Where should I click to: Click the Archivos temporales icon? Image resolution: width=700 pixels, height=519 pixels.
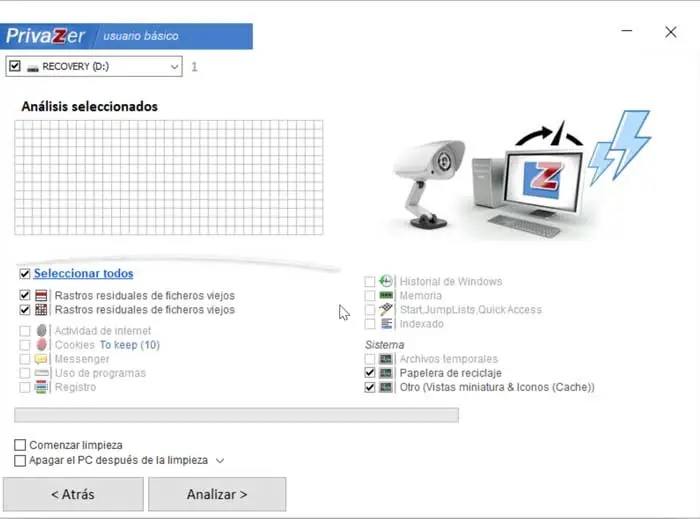click(386, 359)
